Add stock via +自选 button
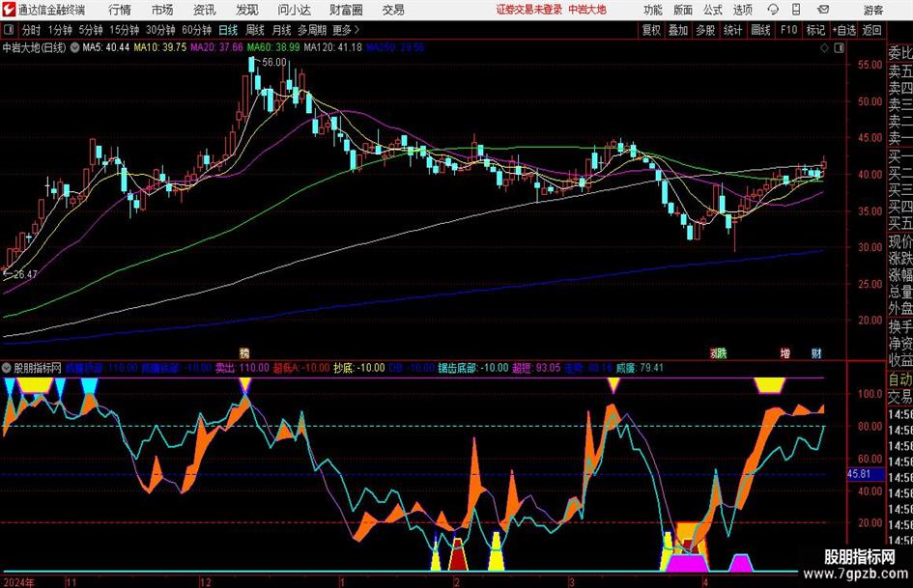The image size is (913, 588). click(844, 30)
